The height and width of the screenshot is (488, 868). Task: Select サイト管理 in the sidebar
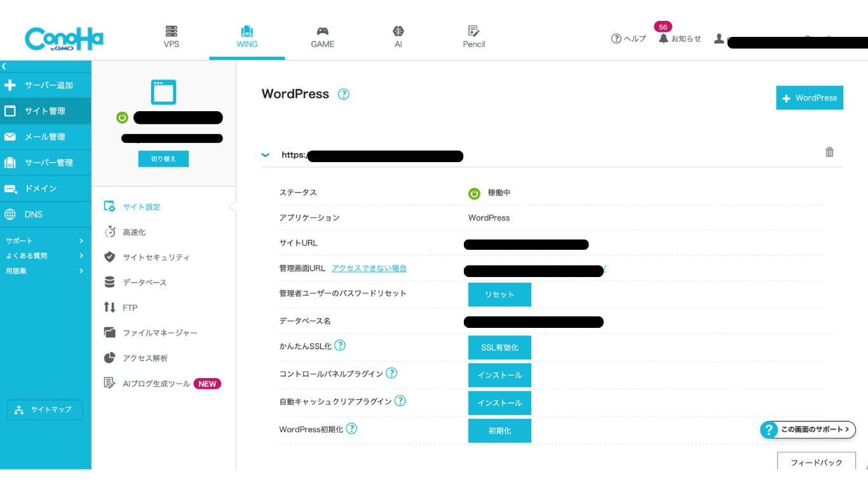pos(46,111)
